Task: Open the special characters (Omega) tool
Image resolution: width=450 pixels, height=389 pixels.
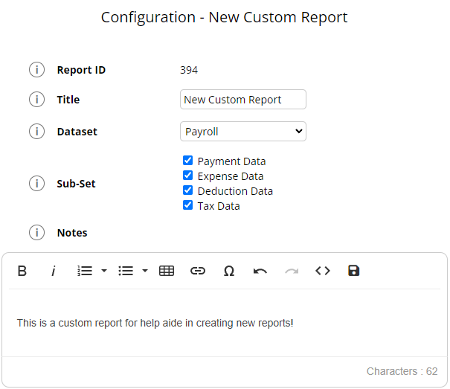Action: tap(229, 271)
